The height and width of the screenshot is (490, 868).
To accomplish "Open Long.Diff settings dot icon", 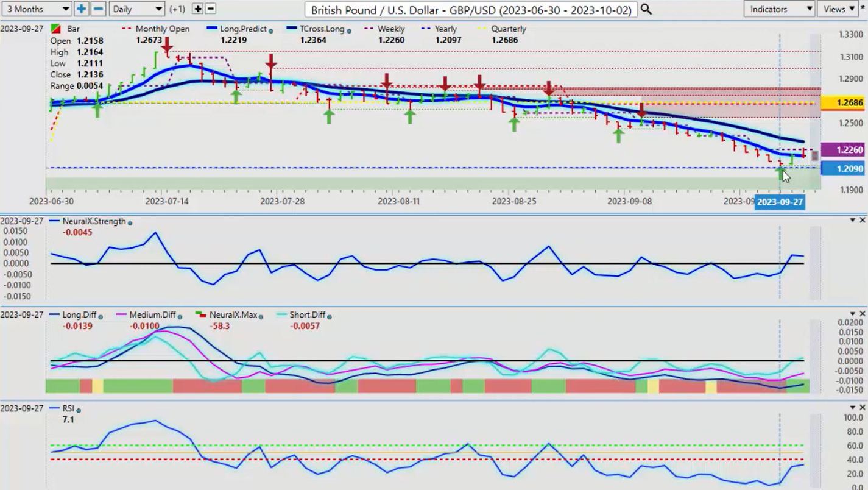I will point(99,317).
